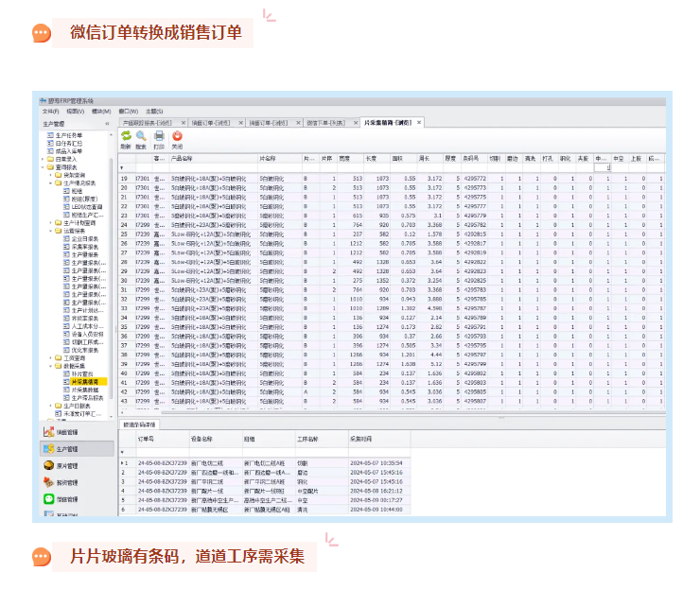
Task: Switch to the 微信下单 tab
Action: (x=323, y=123)
